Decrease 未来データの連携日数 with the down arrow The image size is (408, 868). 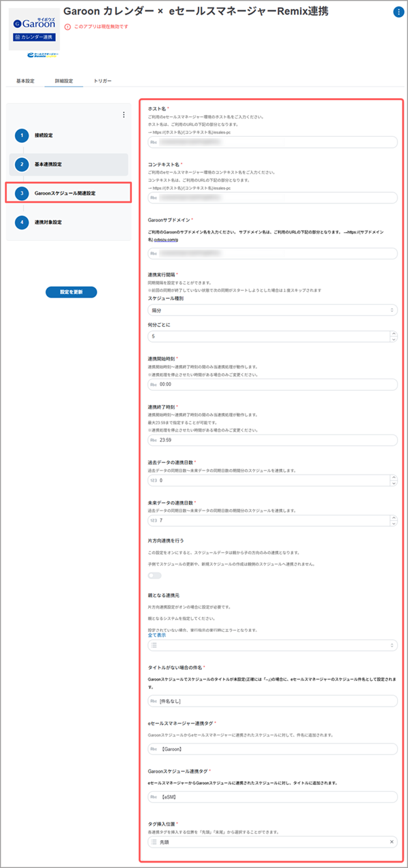click(x=392, y=524)
